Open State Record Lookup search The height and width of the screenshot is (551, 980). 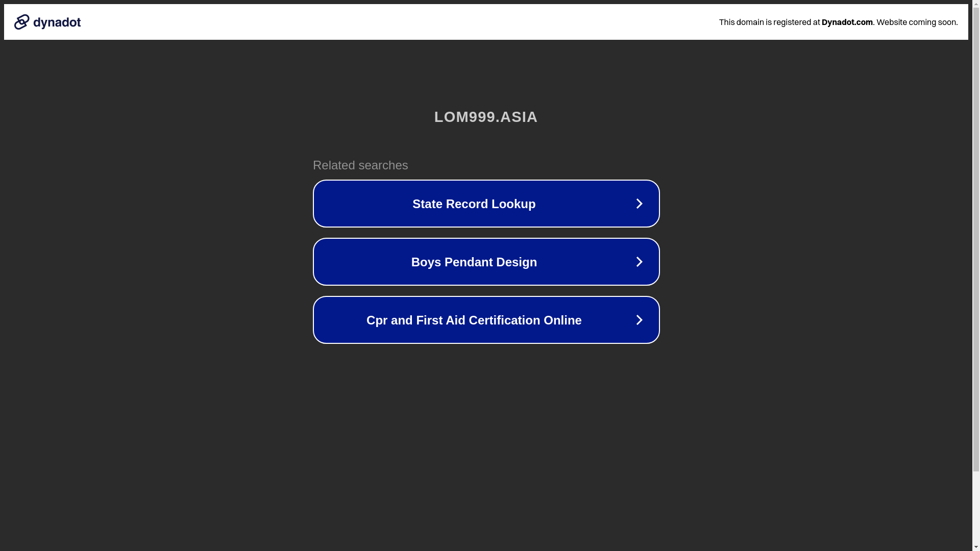[x=486, y=204]
